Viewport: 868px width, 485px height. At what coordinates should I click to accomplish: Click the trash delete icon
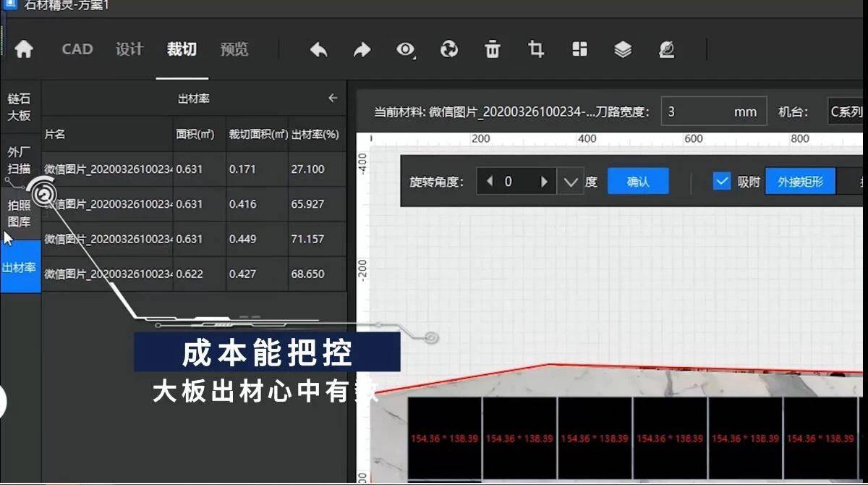pyautogui.click(x=493, y=49)
